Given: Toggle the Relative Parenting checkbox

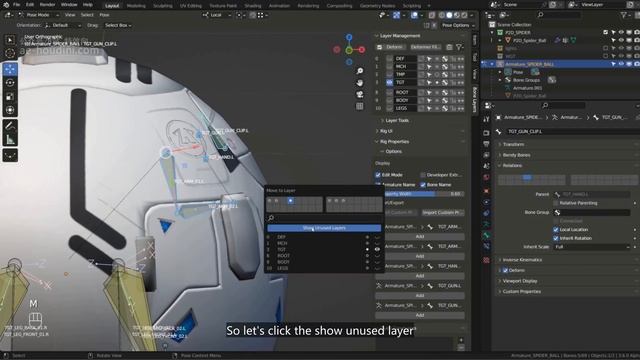Looking at the screenshot, I should click(556, 203).
